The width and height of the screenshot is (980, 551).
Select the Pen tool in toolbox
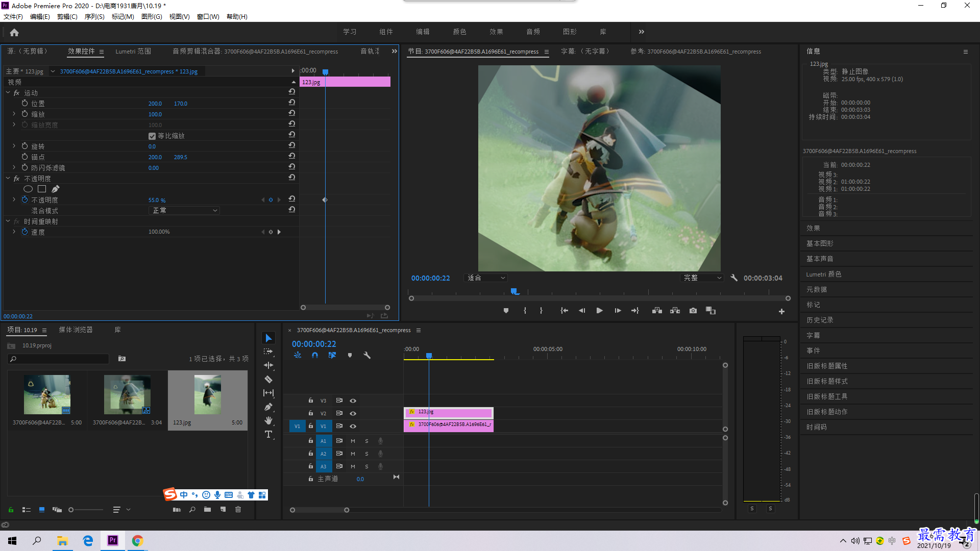268,407
